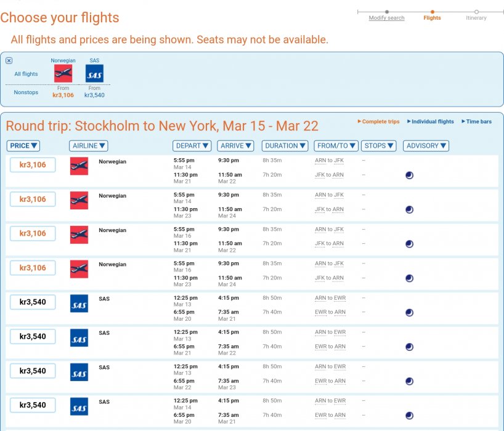The image size is (504, 431).
Task: Expand the DURATION column dropdown
Action: (285, 146)
